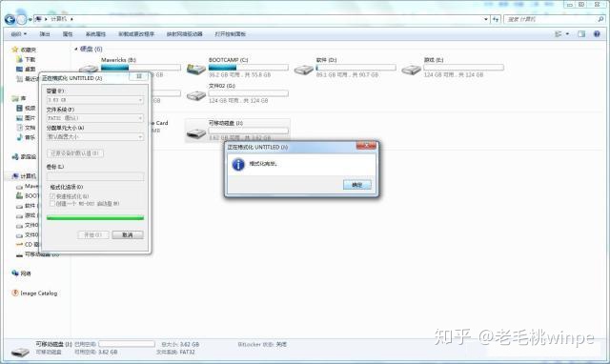Click uninstall or change program
The width and height of the screenshot is (610, 364).
[136, 34]
